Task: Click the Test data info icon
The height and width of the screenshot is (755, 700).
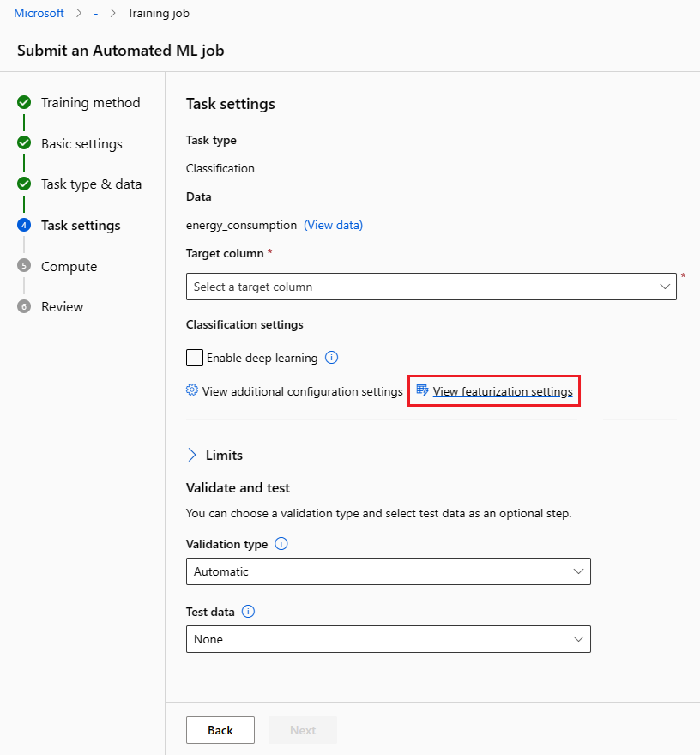Action: pyautogui.click(x=249, y=612)
